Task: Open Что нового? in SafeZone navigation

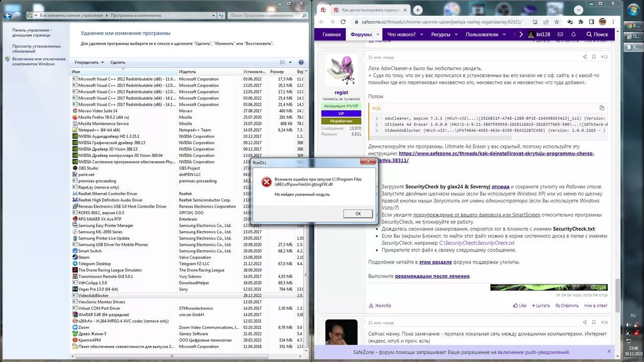Action: click(401, 34)
